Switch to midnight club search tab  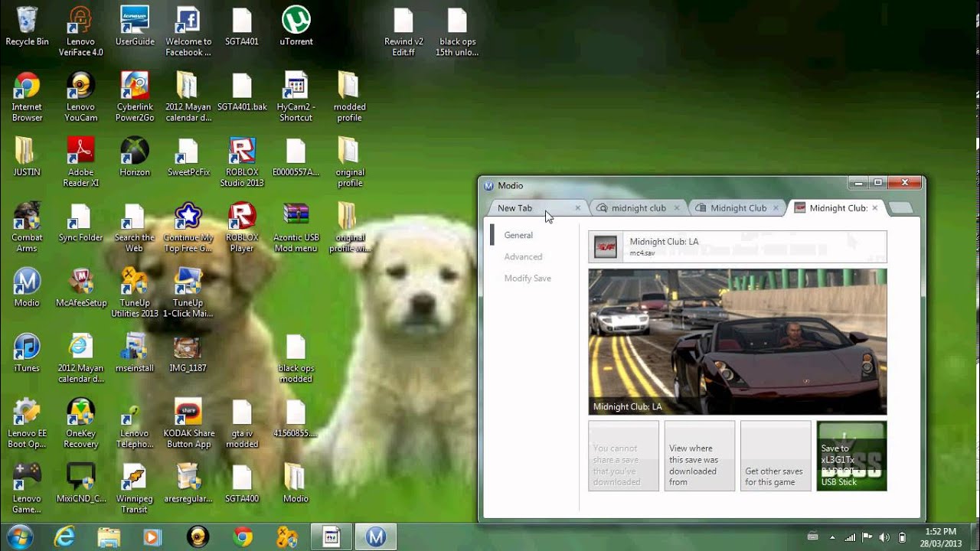pyautogui.click(x=639, y=208)
